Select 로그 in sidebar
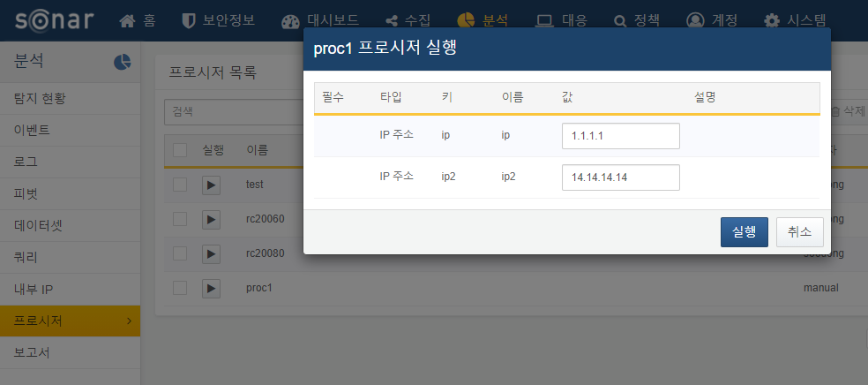 click(x=70, y=162)
